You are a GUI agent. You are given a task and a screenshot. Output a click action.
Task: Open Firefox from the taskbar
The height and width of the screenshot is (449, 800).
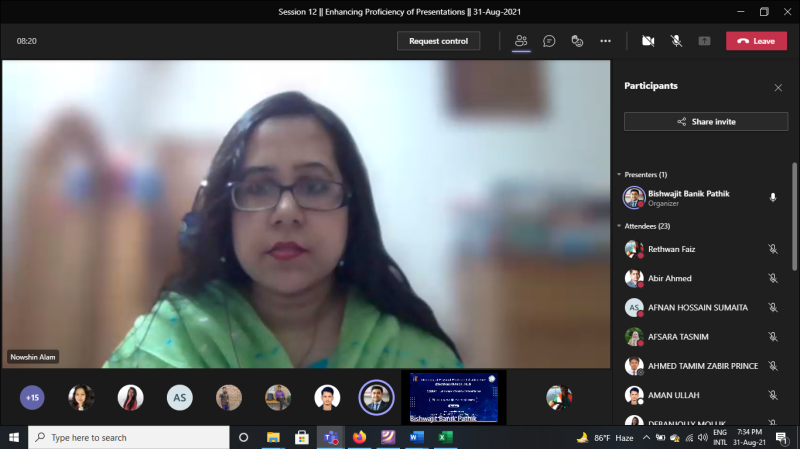tap(358, 437)
